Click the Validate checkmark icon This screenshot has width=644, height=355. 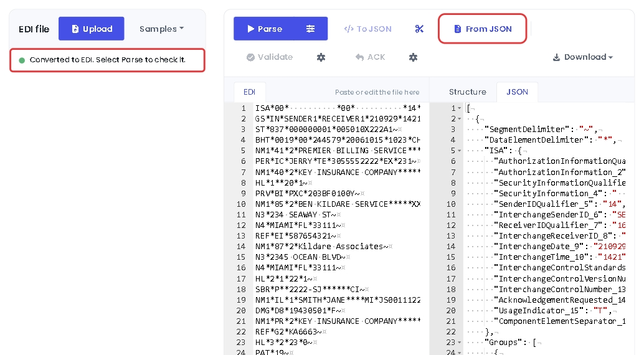click(x=250, y=57)
